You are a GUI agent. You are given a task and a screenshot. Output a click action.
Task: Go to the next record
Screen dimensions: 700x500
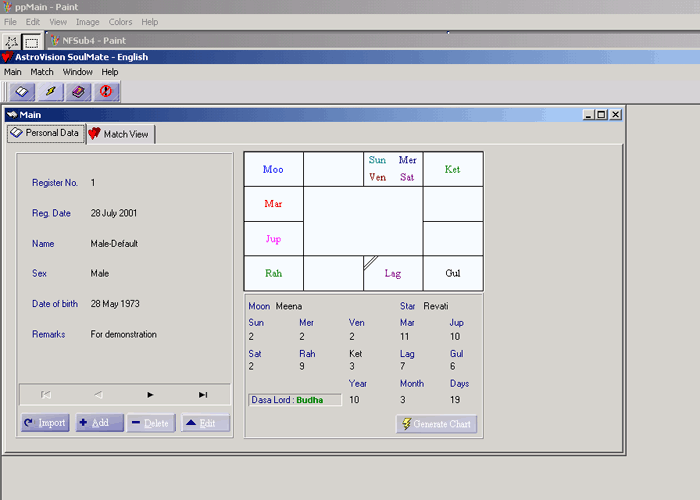[150, 395]
